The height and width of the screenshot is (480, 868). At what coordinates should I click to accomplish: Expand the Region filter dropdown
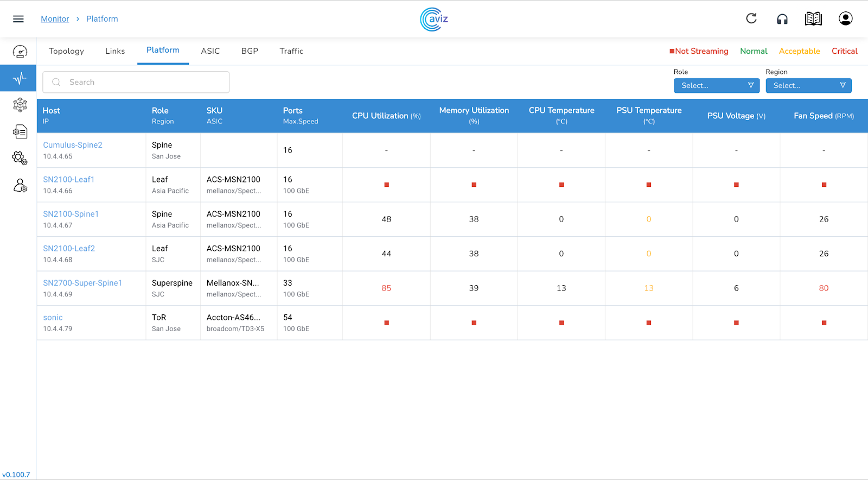(x=808, y=85)
